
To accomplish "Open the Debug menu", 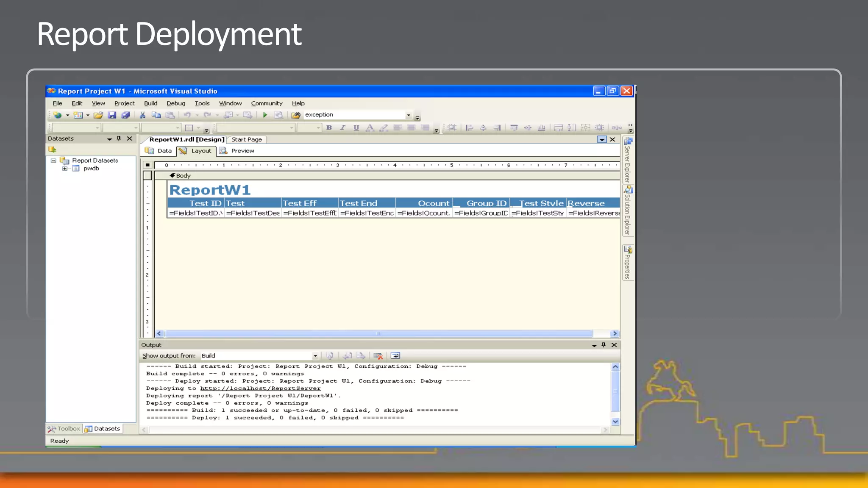I will 176,103.
